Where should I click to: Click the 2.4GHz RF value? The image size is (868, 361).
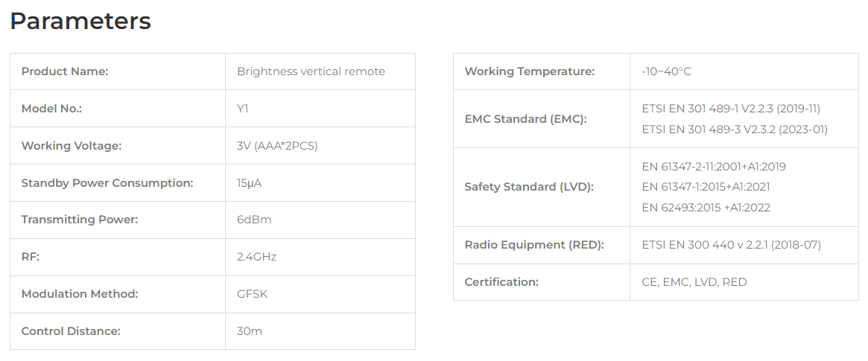point(256,257)
